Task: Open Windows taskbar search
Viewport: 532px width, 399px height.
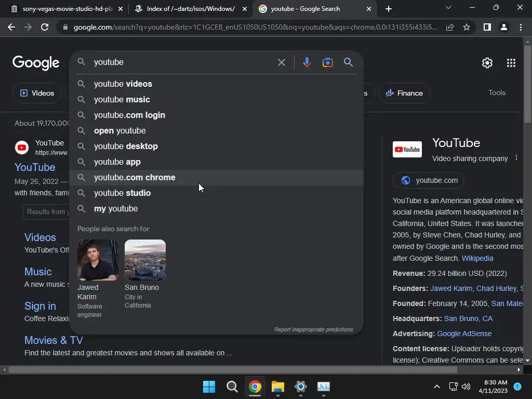Action: click(232, 387)
